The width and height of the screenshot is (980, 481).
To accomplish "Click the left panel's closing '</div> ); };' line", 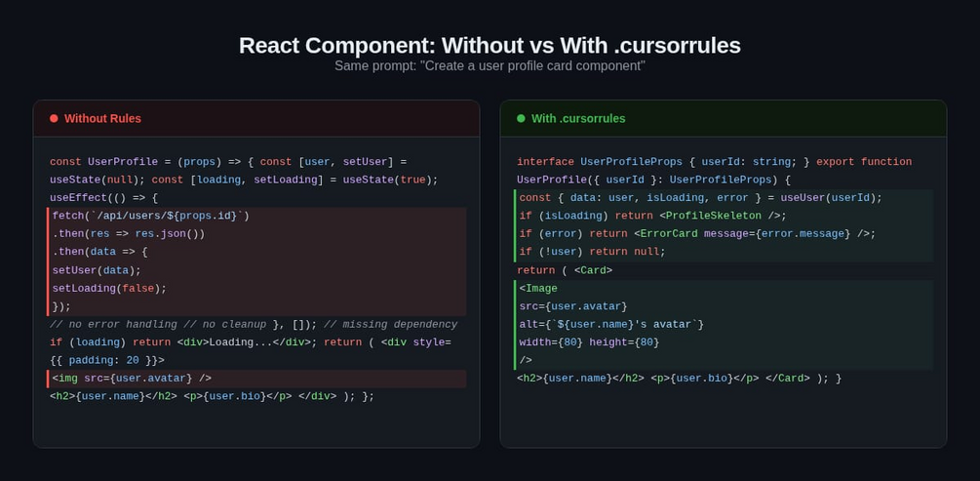I will pyautogui.click(x=212, y=396).
